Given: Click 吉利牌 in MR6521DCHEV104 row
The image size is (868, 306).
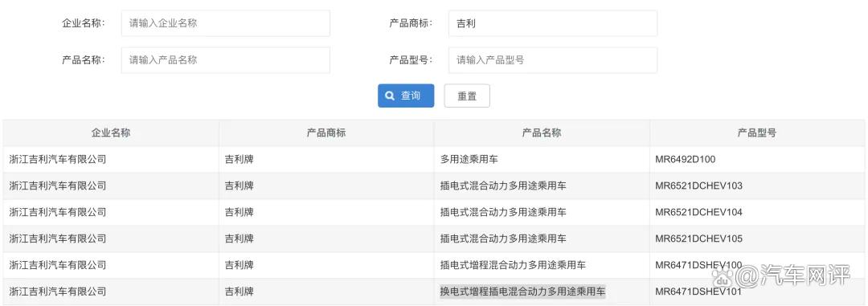Looking at the screenshot, I should tap(240, 212).
